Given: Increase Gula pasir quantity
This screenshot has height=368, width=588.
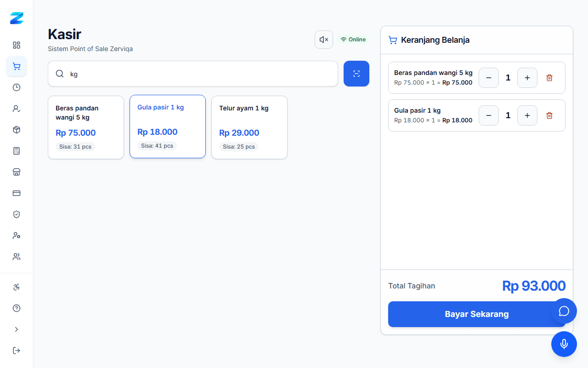Looking at the screenshot, I should (527, 115).
